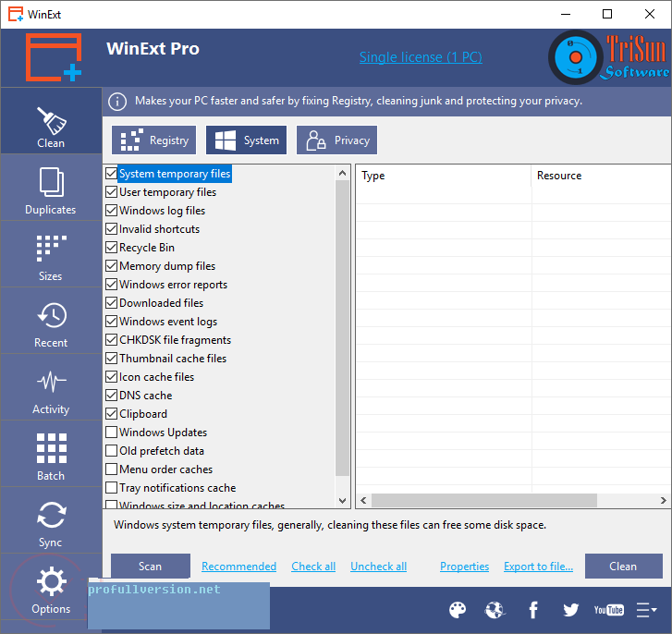Open the Properties link
The image size is (672, 634).
[465, 567]
